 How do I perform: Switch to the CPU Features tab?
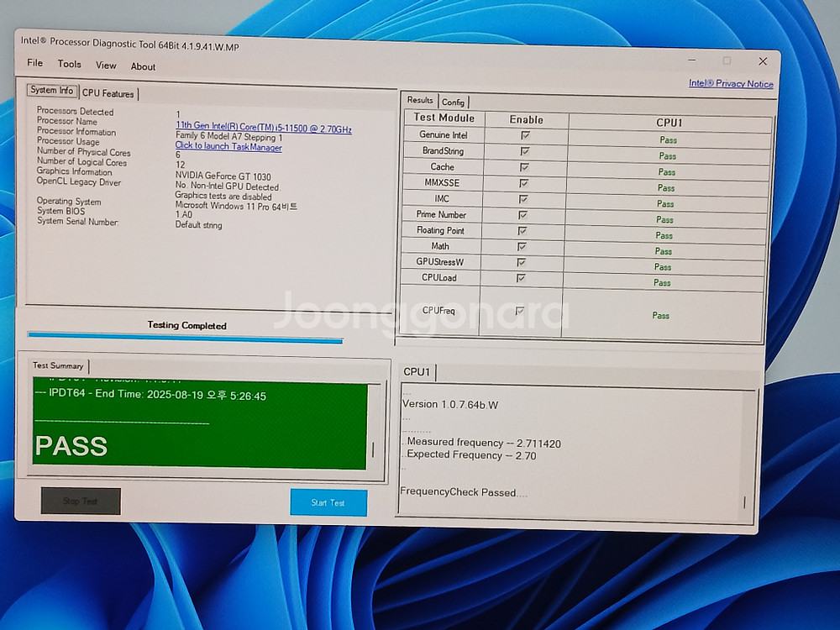(x=108, y=93)
